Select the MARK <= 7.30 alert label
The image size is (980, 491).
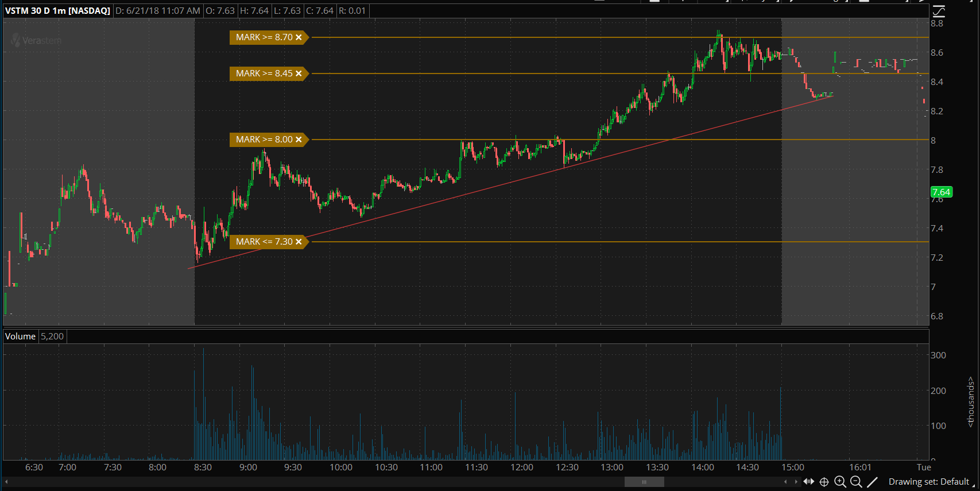(264, 242)
